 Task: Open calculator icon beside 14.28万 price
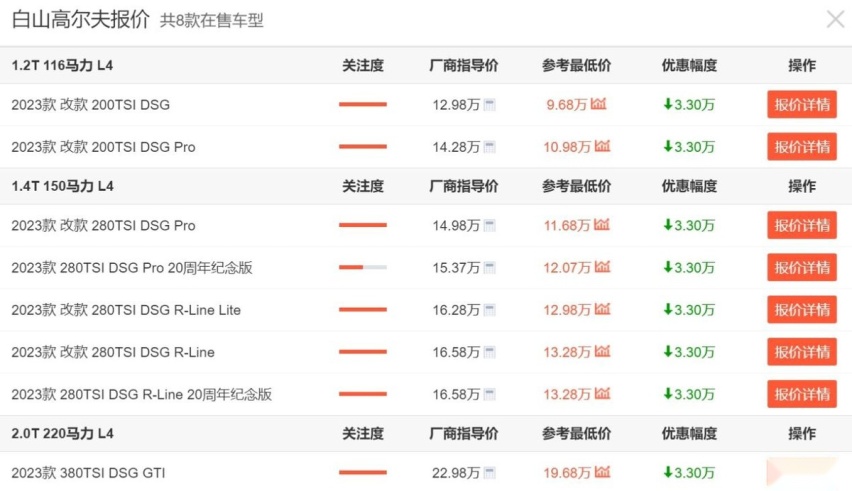pyautogui.click(x=490, y=147)
